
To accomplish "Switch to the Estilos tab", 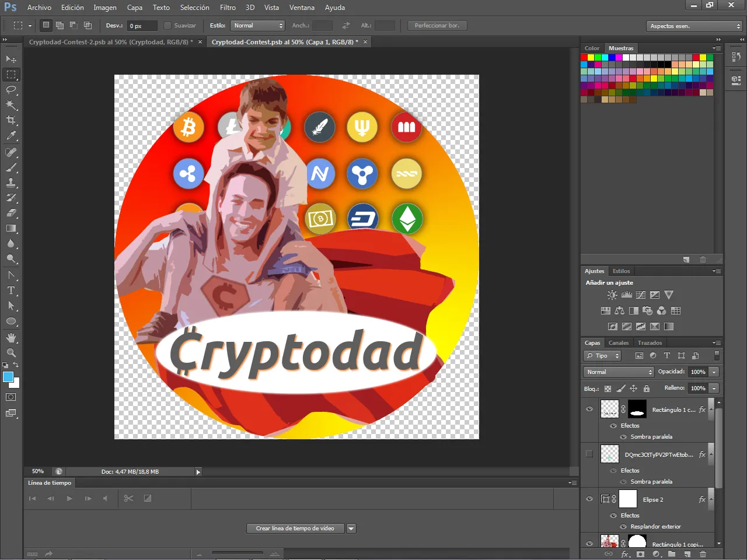I will click(x=621, y=271).
